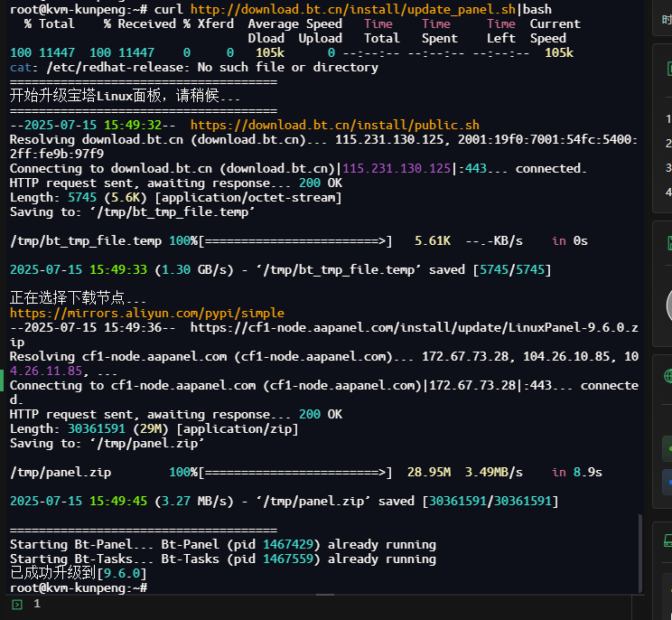Click the terminal vertical scrollbar

[640, 553]
